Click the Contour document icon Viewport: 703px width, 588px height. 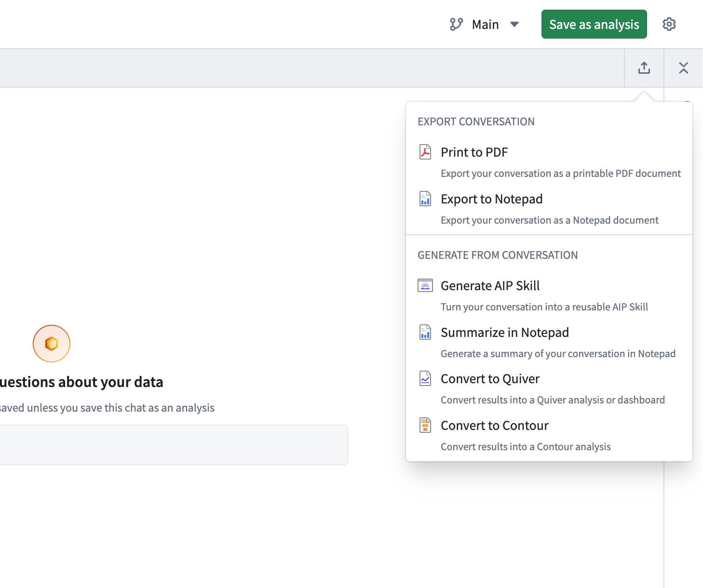pos(425,425)
